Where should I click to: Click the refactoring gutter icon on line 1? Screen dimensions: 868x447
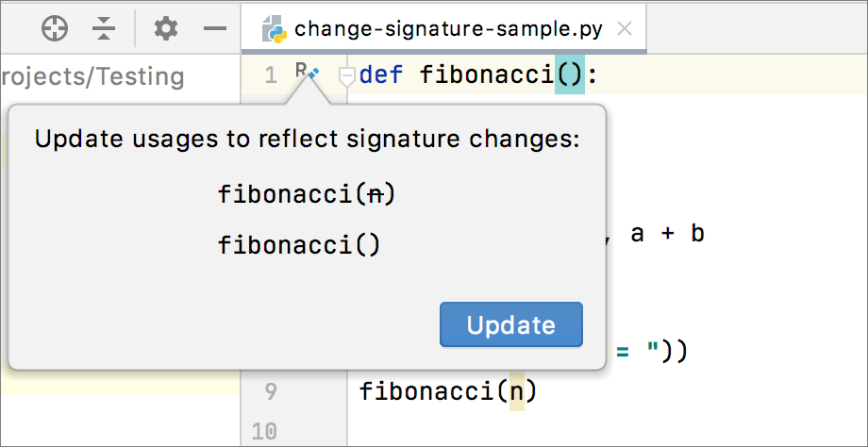pos(308,72)
